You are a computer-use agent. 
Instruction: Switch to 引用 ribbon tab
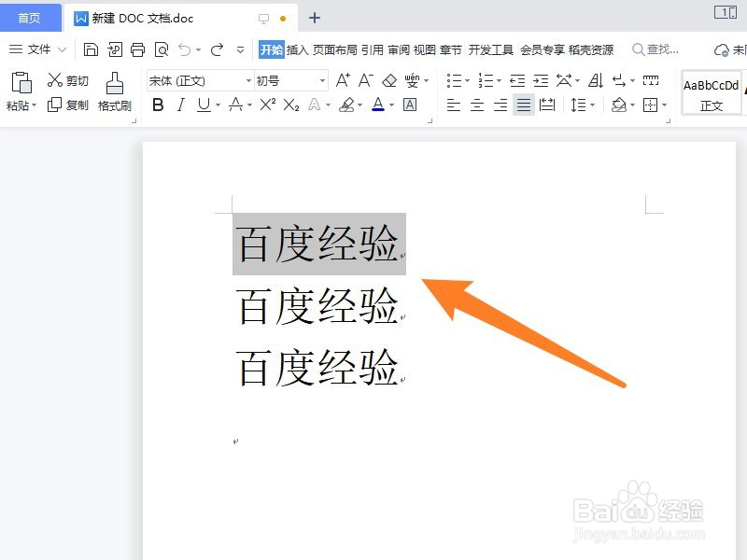coord(372,49)
